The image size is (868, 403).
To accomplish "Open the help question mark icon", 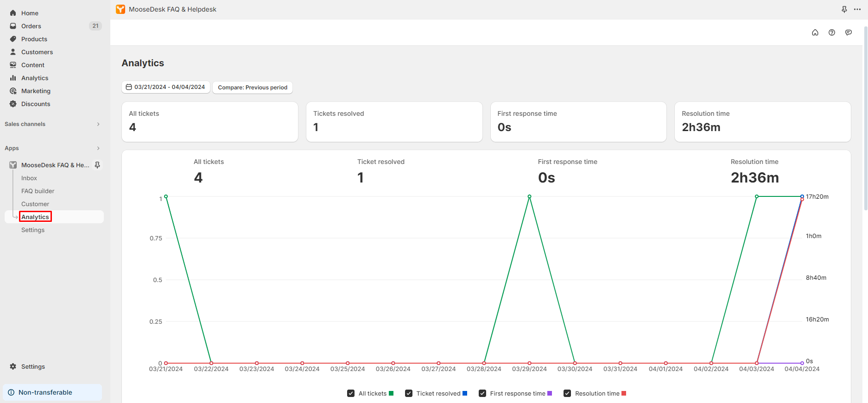I will point(832,32).
